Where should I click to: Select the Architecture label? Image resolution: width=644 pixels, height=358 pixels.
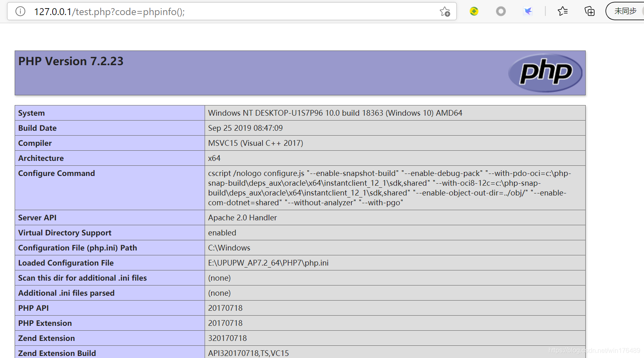click(x=41, y=158)
